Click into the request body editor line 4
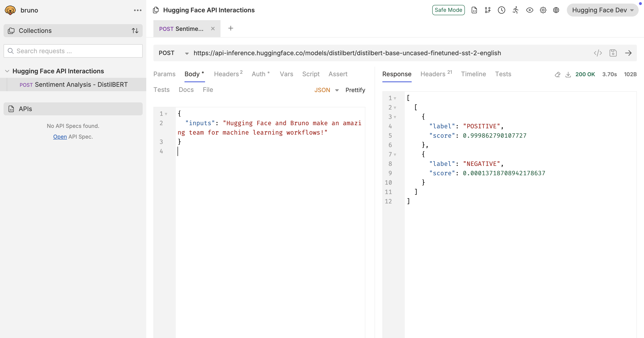Image resolution: width=644 pixels, height=338 pixels. [270, 152]
